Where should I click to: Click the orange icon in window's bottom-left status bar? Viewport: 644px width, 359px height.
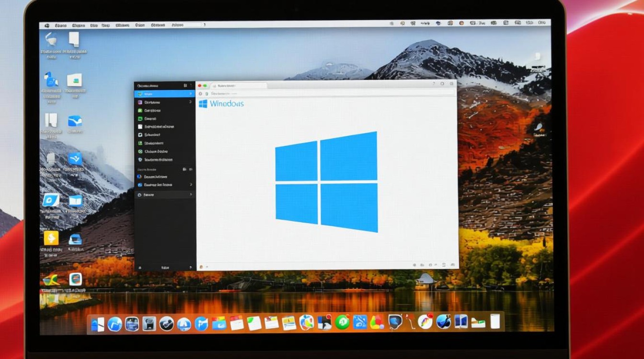coord(202,267)
